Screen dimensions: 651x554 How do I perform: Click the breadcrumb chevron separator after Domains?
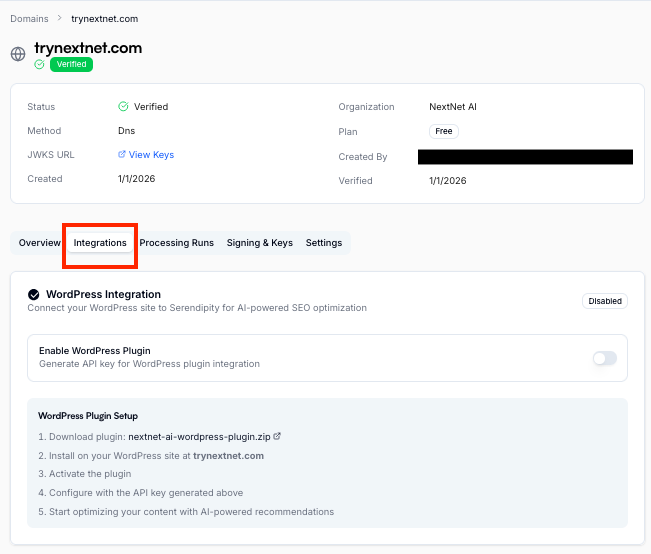pyautogui.click(x=59, y=18)
